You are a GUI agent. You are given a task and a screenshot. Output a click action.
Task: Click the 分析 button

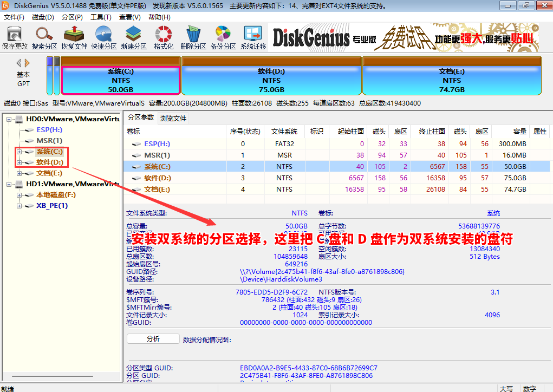tap(153, 339)
